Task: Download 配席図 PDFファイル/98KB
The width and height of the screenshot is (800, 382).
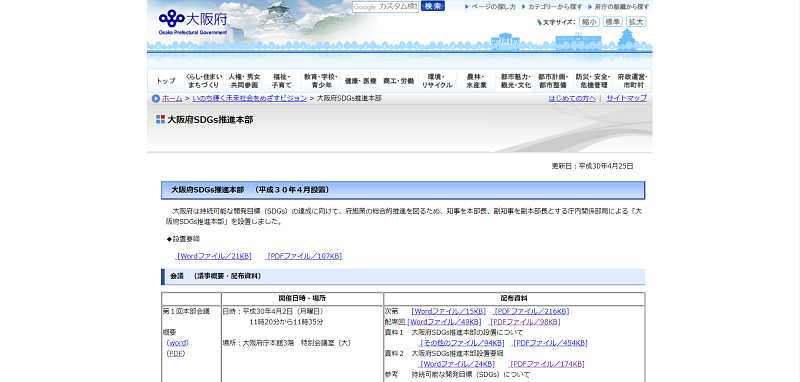Action: click(x=525, y=322)
